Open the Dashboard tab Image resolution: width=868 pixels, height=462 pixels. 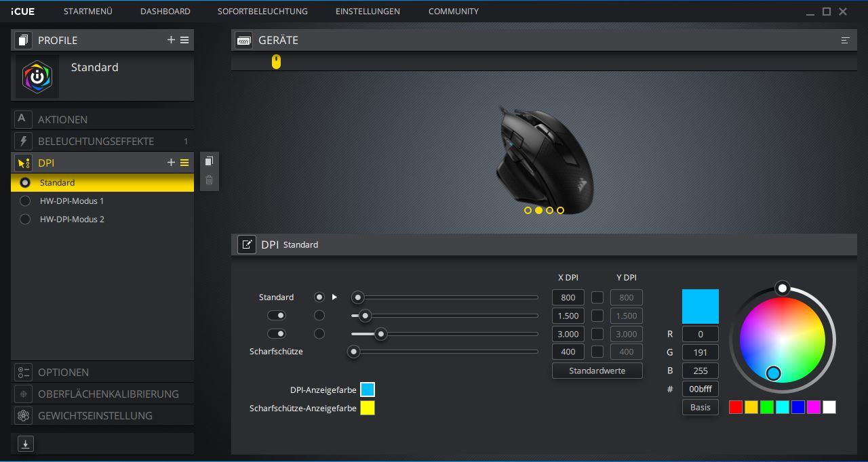click(x=165, y=12)
